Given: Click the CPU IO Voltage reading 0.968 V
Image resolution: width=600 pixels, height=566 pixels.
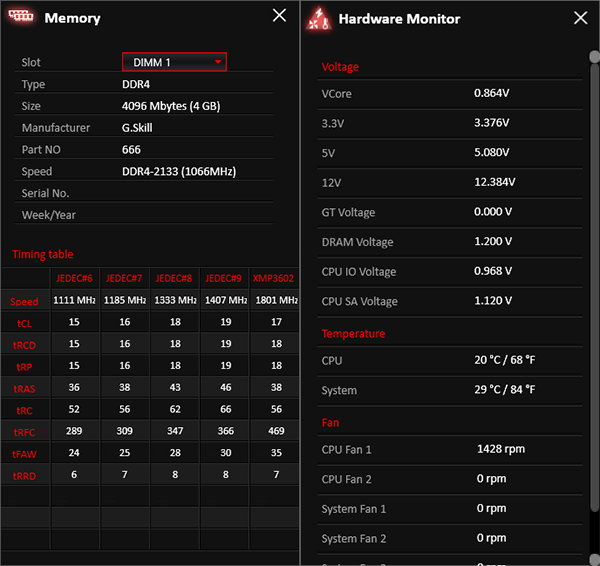Looking at the screenshot, I should (x=493, y=271).
